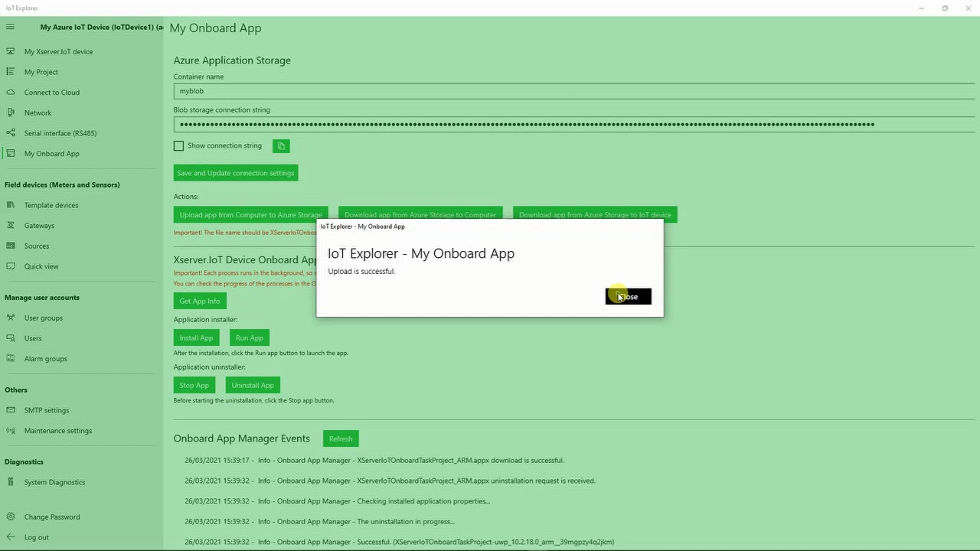Click Download app from Azure Storage to Computer

coord(420,214)
